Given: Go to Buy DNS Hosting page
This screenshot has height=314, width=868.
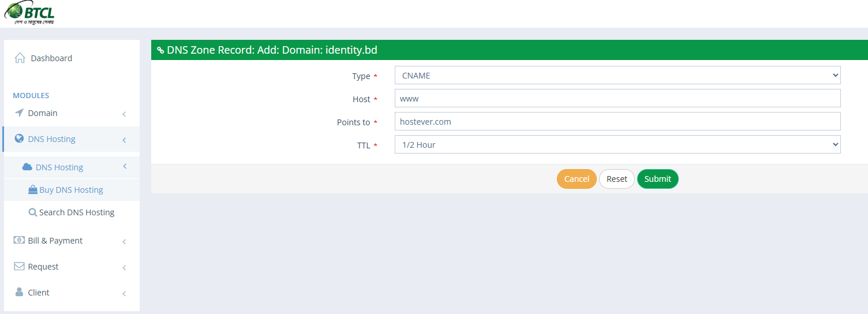Looking at the screenshot, I should pos(71,190).
